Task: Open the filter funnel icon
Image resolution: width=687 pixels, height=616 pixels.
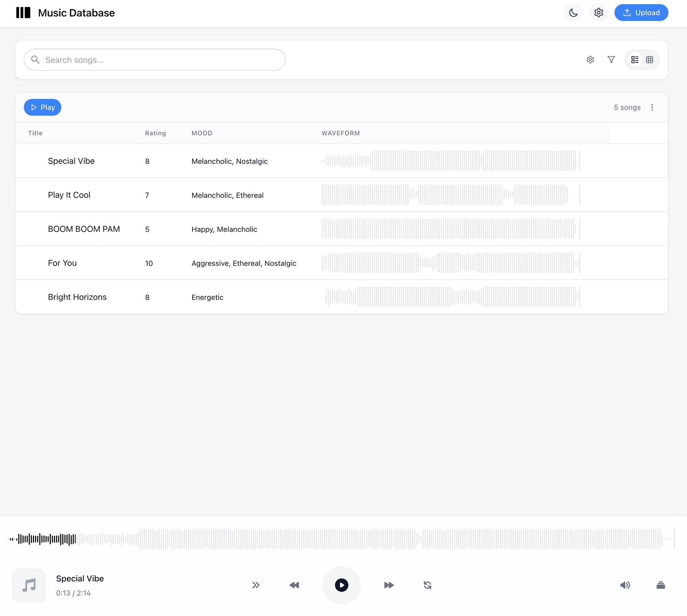Action: 611,59
